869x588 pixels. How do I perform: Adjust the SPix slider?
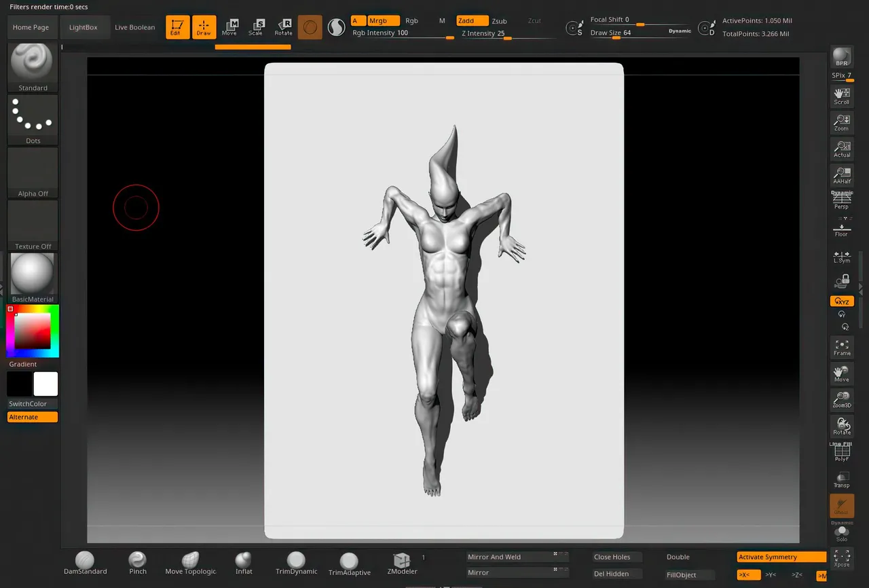coord(842,76)
